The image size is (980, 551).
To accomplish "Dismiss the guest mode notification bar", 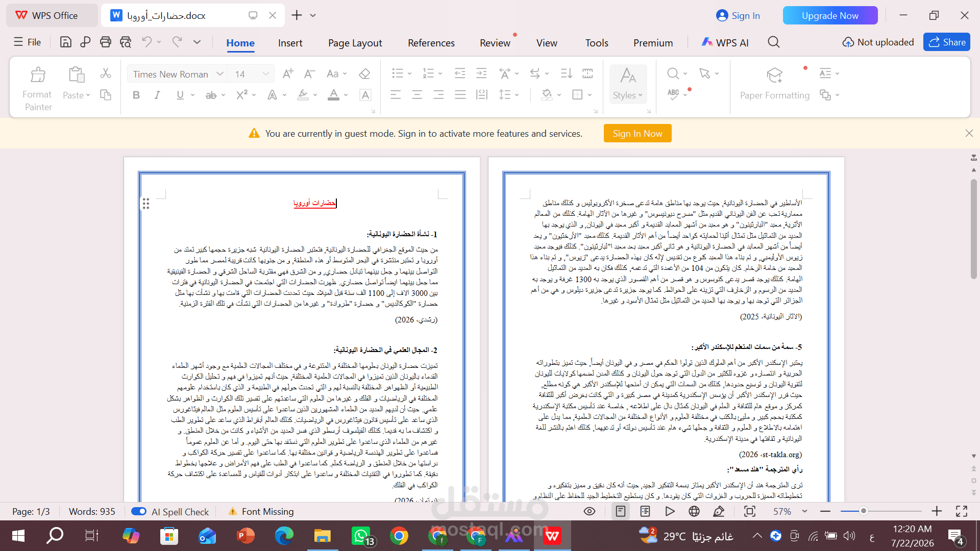I will point(969,133).
